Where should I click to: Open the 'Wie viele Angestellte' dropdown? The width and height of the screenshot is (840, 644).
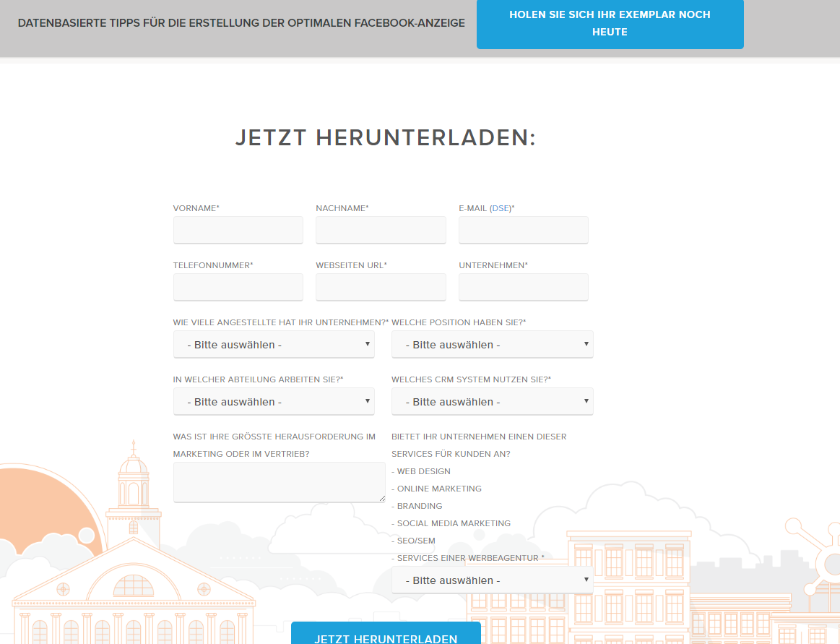coord(274,344)
